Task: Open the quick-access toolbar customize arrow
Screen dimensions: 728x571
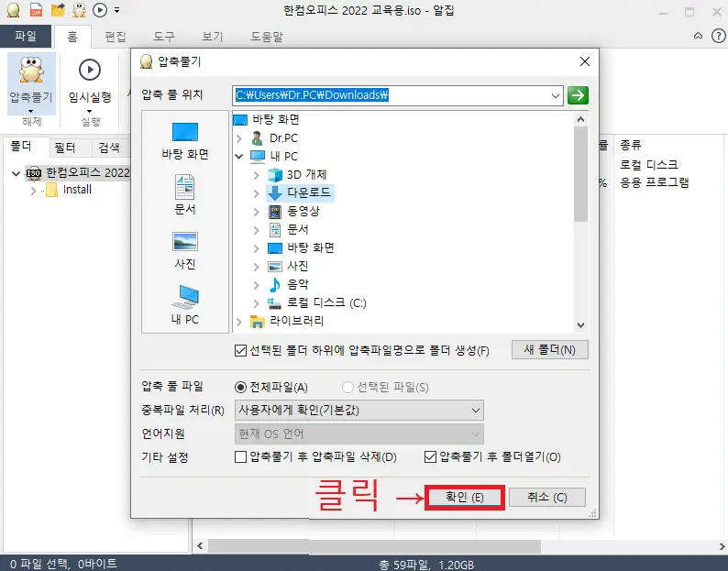Action: point(117,10)
